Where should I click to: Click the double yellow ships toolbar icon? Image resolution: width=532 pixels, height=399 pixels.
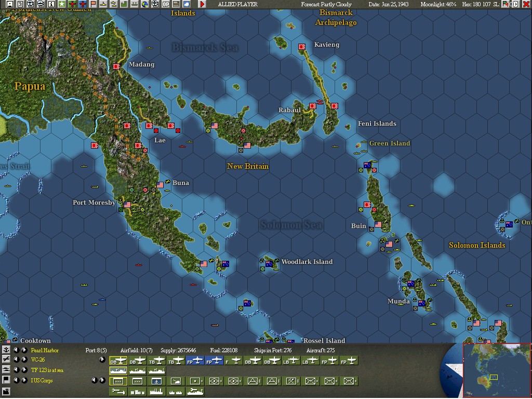coord(114,4)
